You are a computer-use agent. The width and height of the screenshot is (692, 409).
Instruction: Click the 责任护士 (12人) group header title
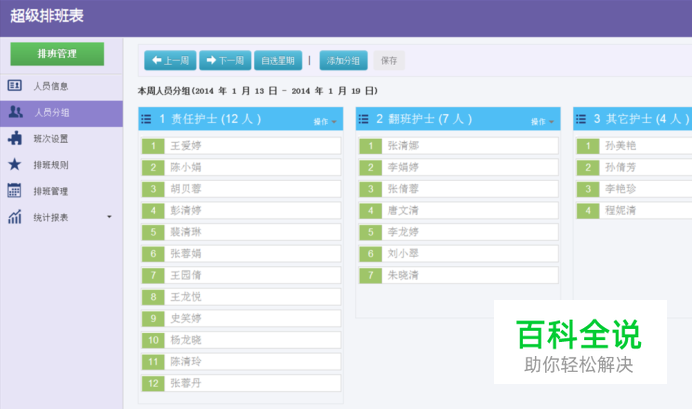click(211, 119)
